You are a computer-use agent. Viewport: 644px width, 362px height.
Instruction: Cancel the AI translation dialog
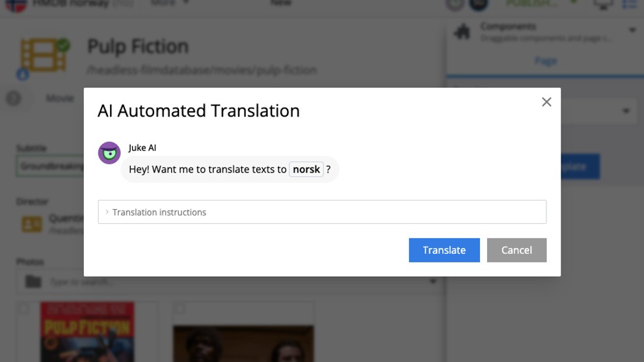(517, 250)
